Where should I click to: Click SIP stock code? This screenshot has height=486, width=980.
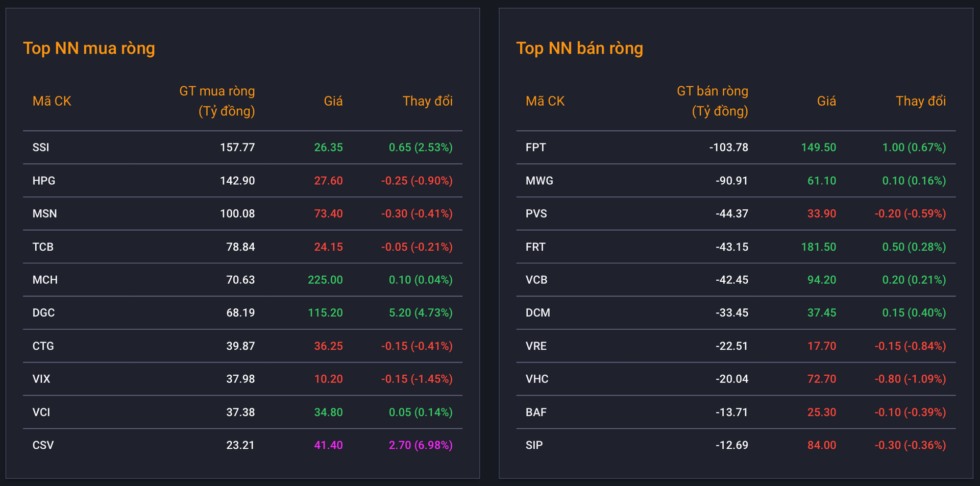coord(534,445)
